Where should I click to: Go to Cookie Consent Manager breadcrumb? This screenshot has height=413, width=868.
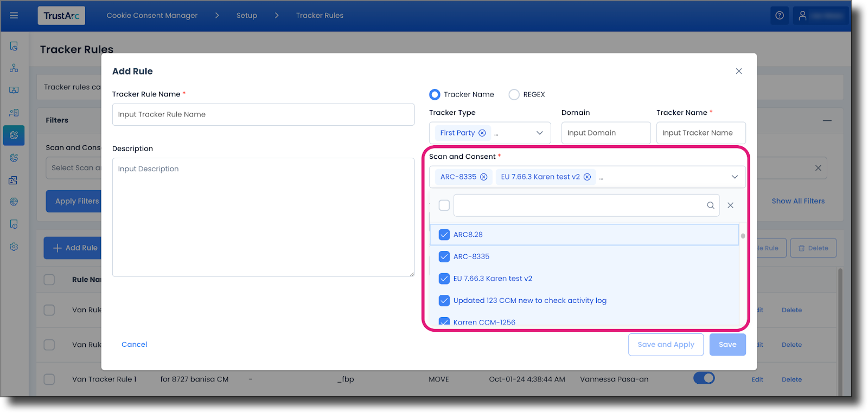click(152, 16)
